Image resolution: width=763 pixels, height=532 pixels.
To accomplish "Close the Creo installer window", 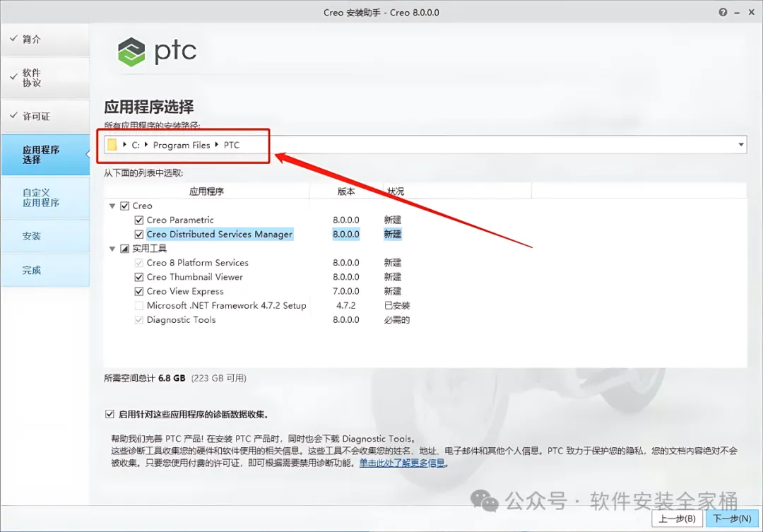I will (x=751, y=12).
